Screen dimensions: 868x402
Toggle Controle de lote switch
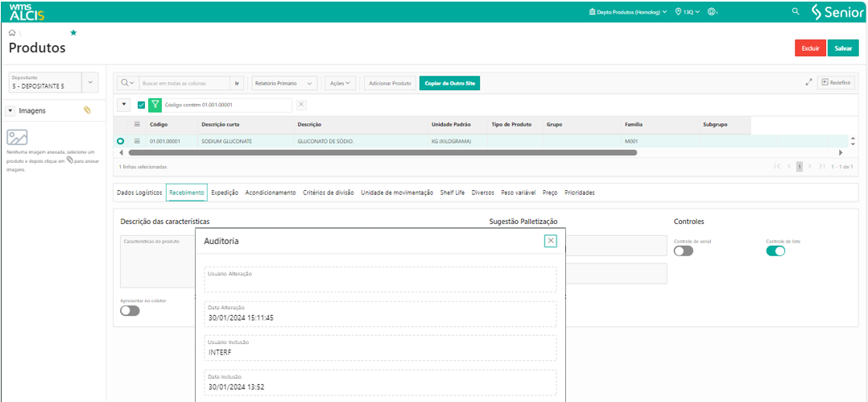[x=775, y=251]
